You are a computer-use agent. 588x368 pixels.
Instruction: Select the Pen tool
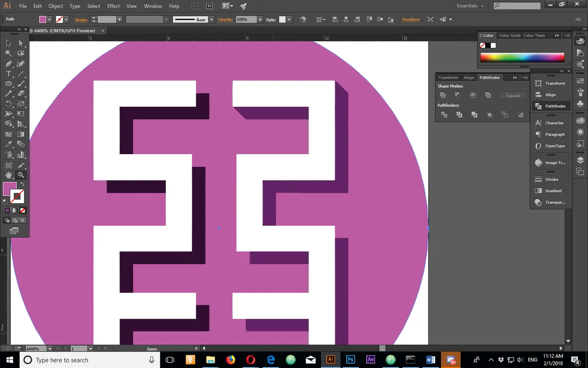click(8, 63)
